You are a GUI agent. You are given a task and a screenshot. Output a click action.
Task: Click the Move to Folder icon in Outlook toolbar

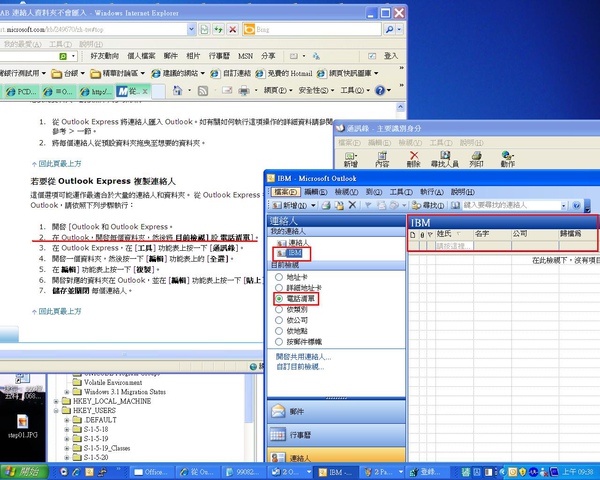click(339, 206)
